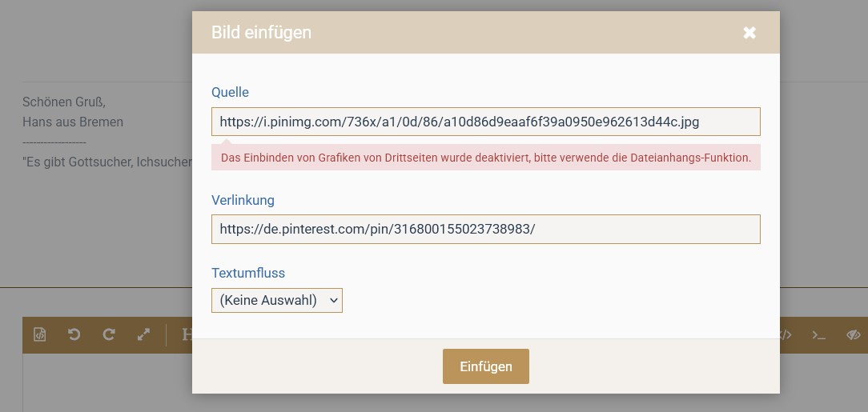Click the Einfügen button
Screen dimensions: 868x412
(486, 366)
